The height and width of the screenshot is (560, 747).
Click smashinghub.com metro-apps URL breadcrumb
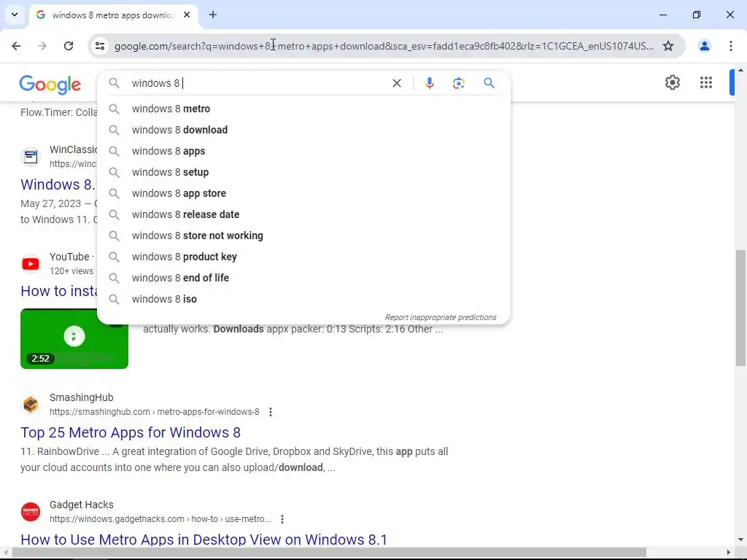[x=155, y=412]
